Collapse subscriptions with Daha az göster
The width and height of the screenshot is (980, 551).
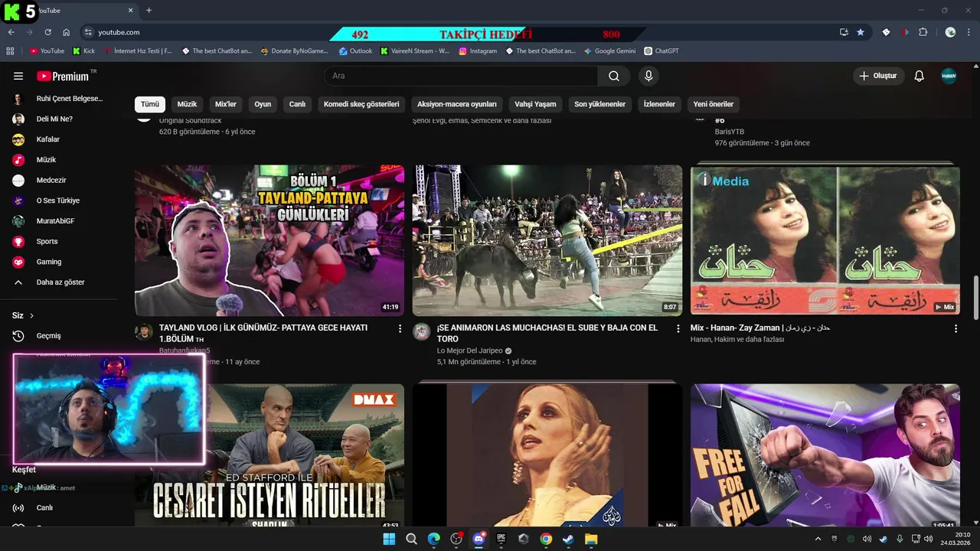pyautogui.click(x=59, y=282)
